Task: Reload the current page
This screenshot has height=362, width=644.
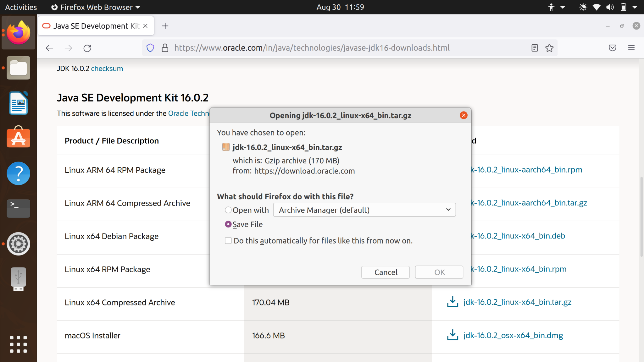Action: 87,48
